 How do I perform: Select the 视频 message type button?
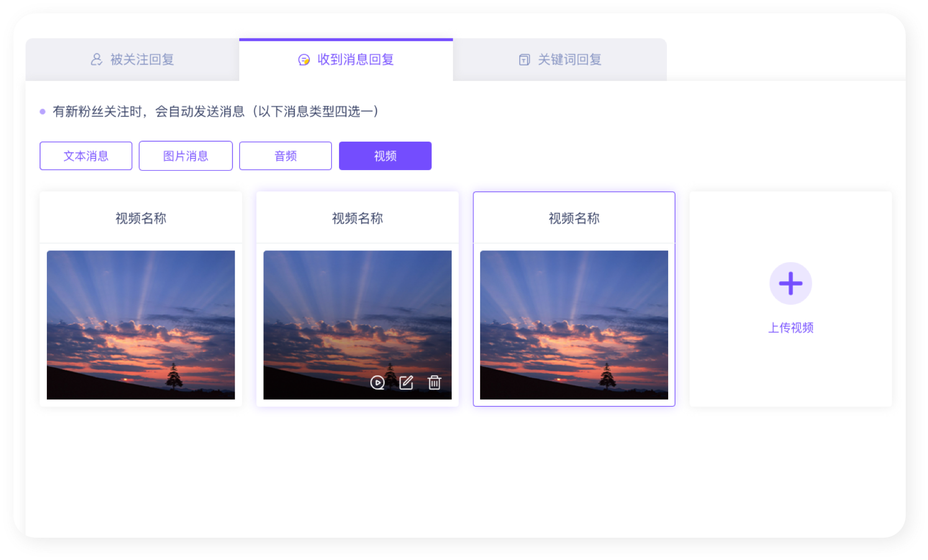click(x=385, y=156)
